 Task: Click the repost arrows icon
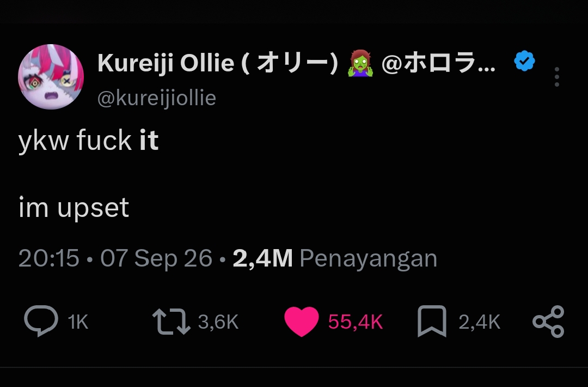[171, 322]
